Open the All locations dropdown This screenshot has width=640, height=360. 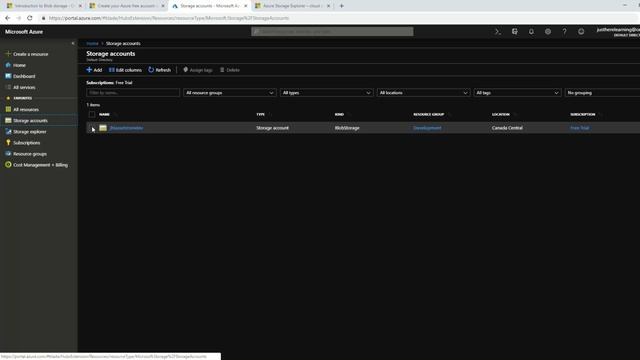point(423,93)
